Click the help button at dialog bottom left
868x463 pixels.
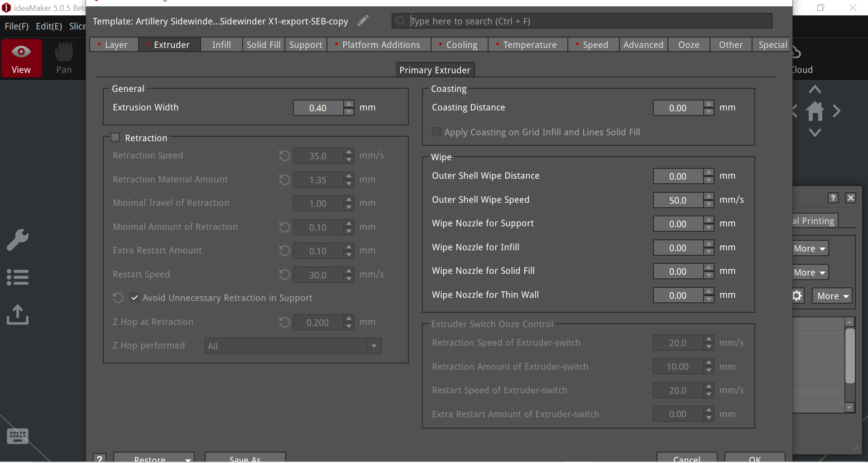pyautogui.click(x=100, y=458)
